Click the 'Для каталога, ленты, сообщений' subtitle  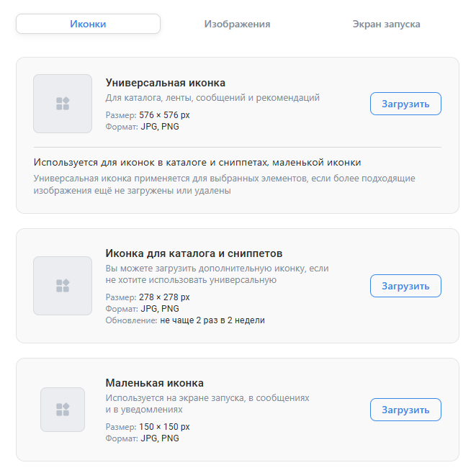212,98
